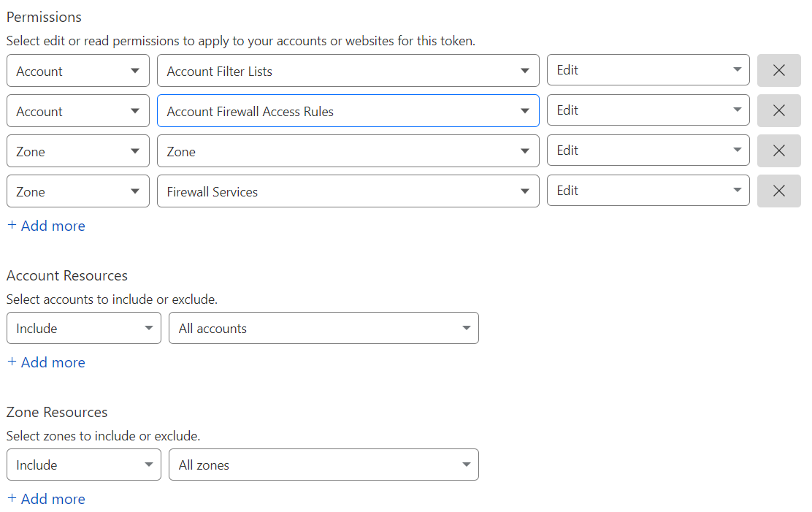Open the All accounts dropdown
This screenshot has width=812, height=512.
pos(323,328)
